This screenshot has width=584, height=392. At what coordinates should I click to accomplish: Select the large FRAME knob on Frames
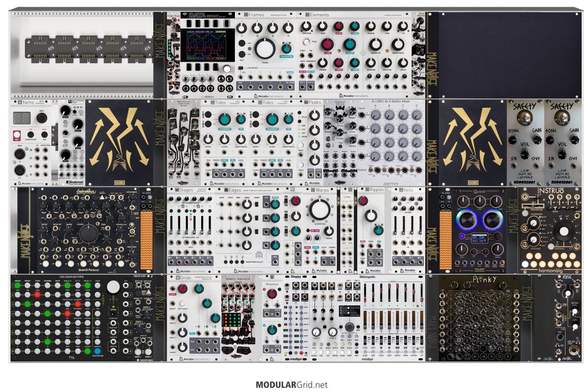click(x=265, y=49)
